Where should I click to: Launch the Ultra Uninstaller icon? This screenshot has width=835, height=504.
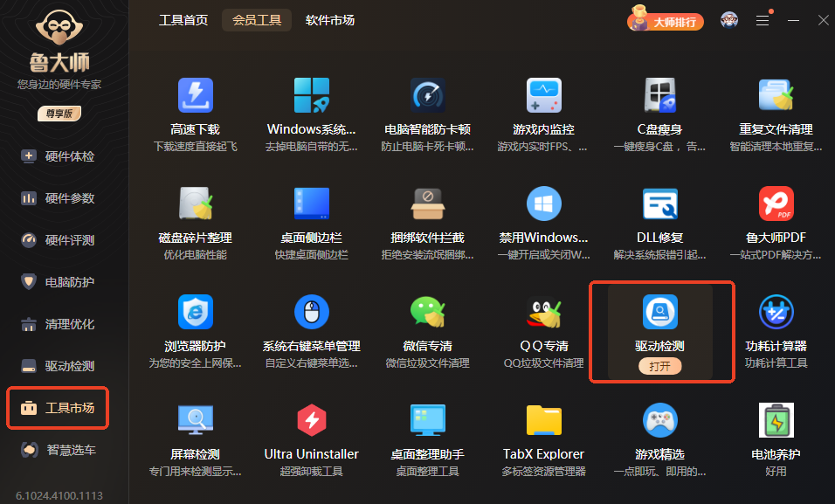click(311, 421)
